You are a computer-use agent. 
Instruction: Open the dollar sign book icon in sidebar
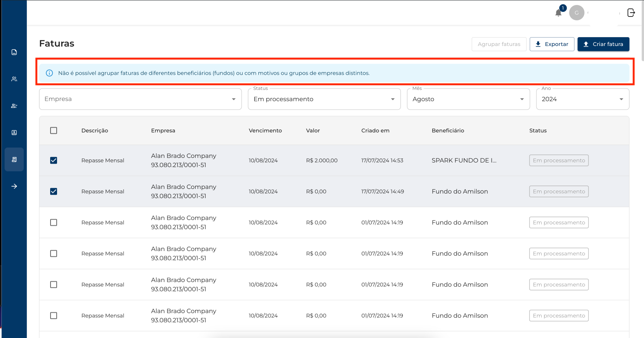tap(14, 133)
